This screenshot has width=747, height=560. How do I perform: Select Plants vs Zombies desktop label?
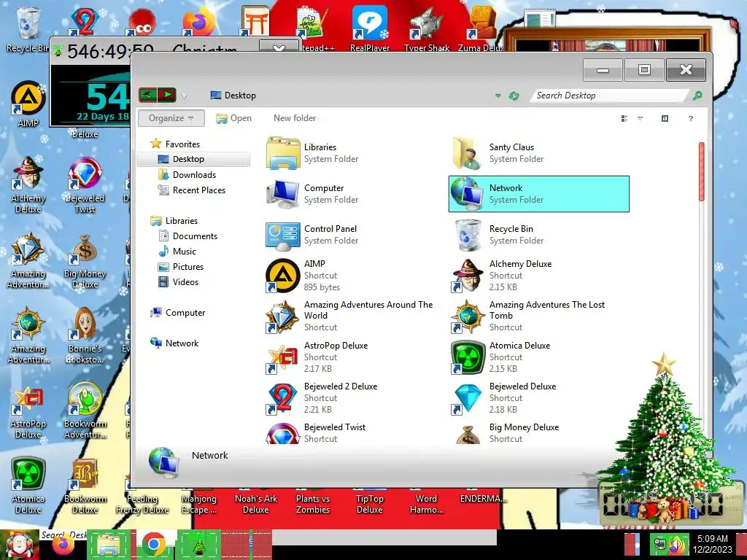[312, 504]
